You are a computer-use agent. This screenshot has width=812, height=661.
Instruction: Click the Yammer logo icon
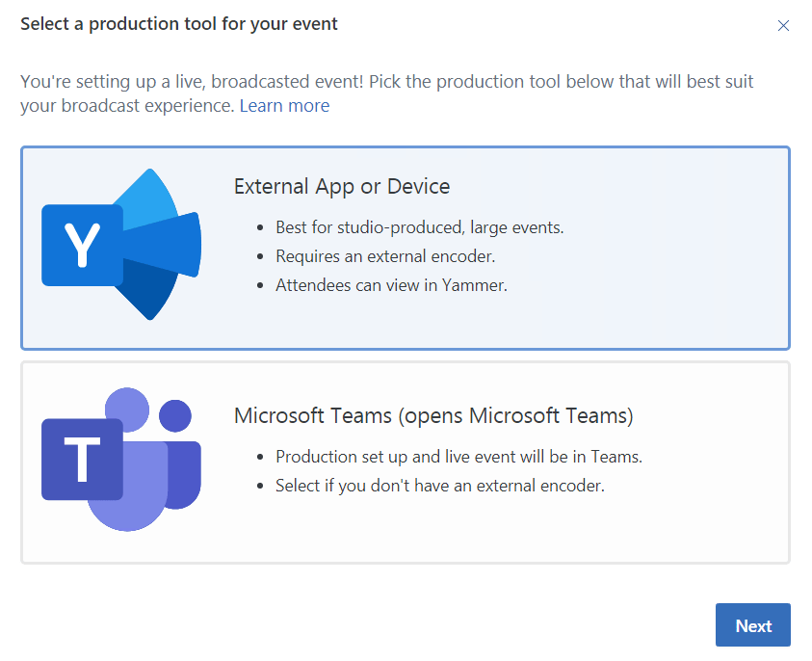coord(120,246)
